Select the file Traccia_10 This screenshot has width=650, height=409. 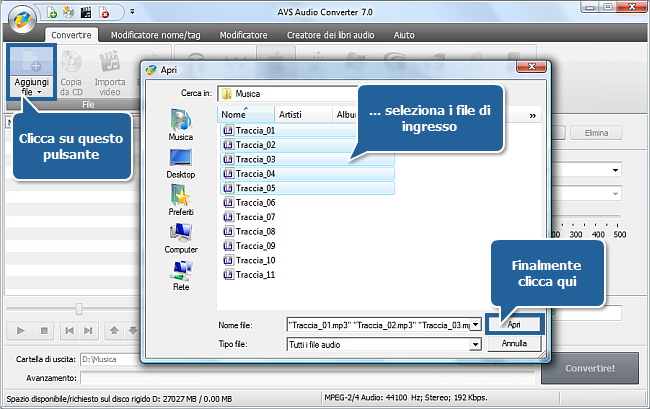tap(249, 260)
